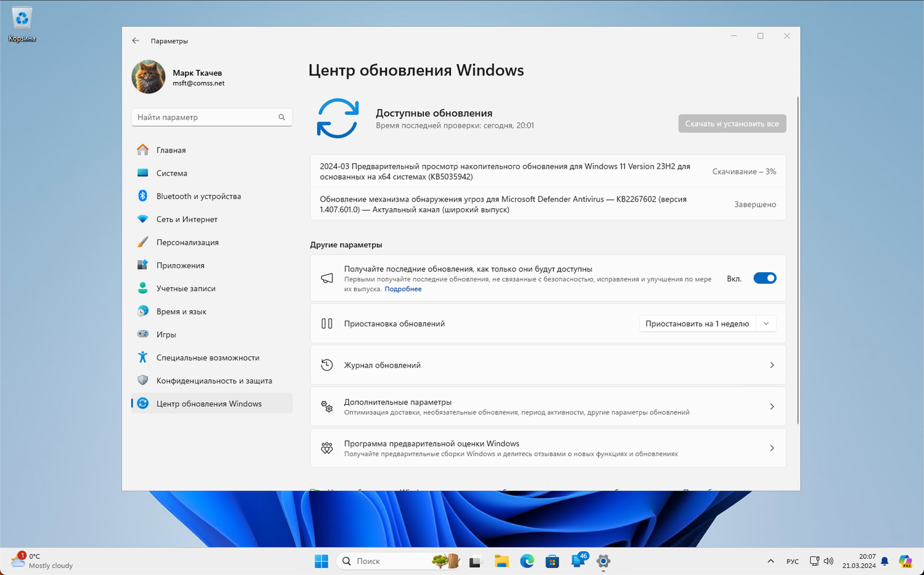This screenshot has width=924, height=575.
Task: Select Центр обновления Windows in sidebar
Action: pyautogui.click(x=212, y=404)
